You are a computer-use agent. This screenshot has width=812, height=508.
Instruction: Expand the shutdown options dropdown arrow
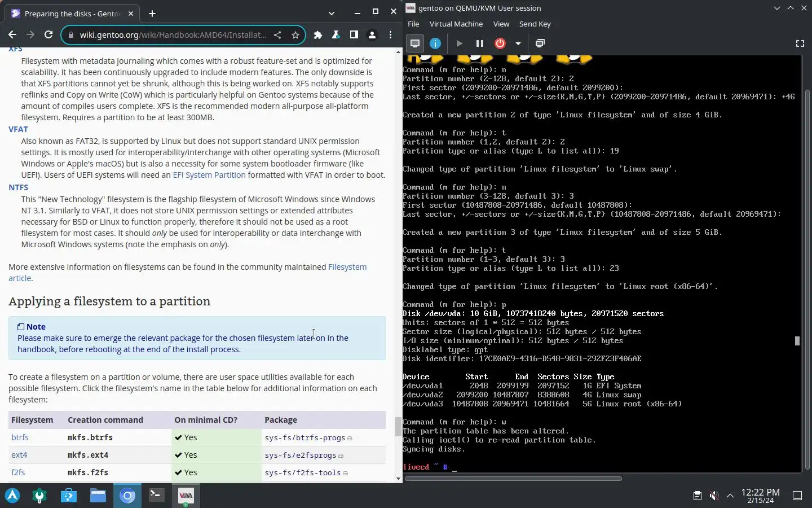coord(518,43)
